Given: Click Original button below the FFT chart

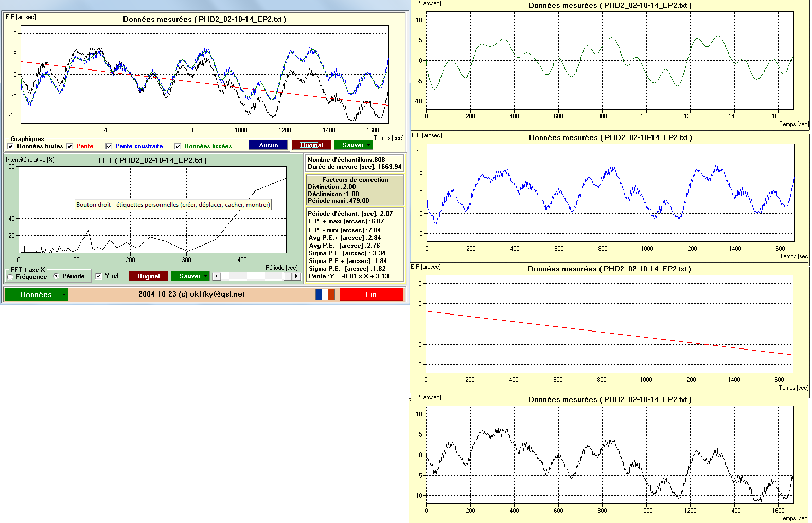Looking at the screenshot, I should pos(148,276).
